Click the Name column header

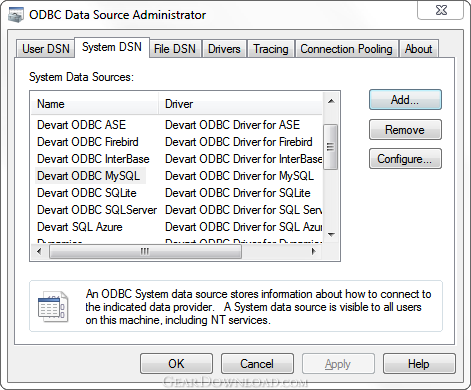(x=94, y=104)
